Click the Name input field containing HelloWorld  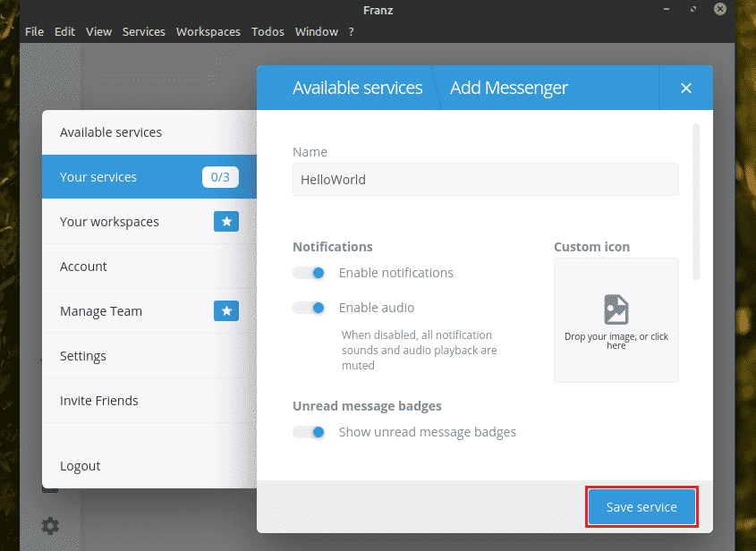[485, 179]
